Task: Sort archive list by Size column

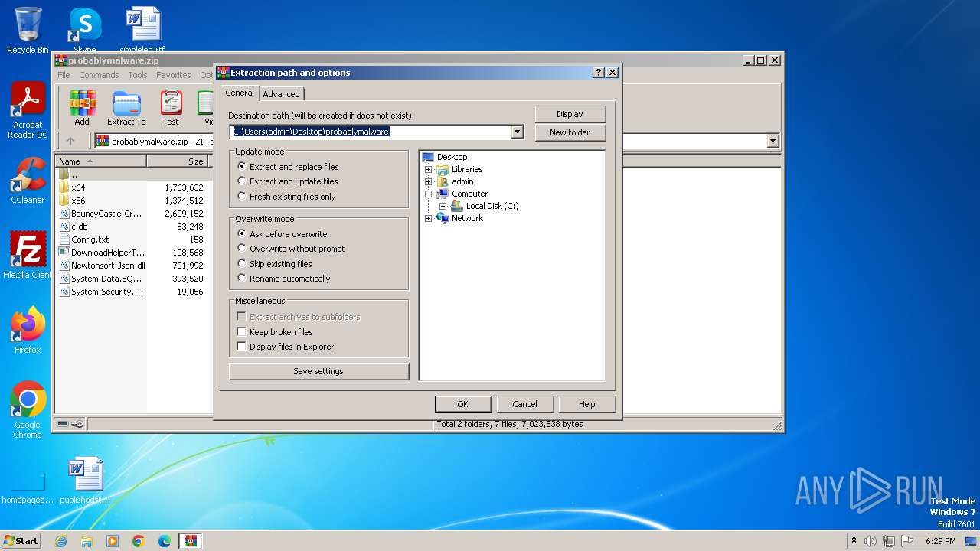Action: [x=178, y=161]
